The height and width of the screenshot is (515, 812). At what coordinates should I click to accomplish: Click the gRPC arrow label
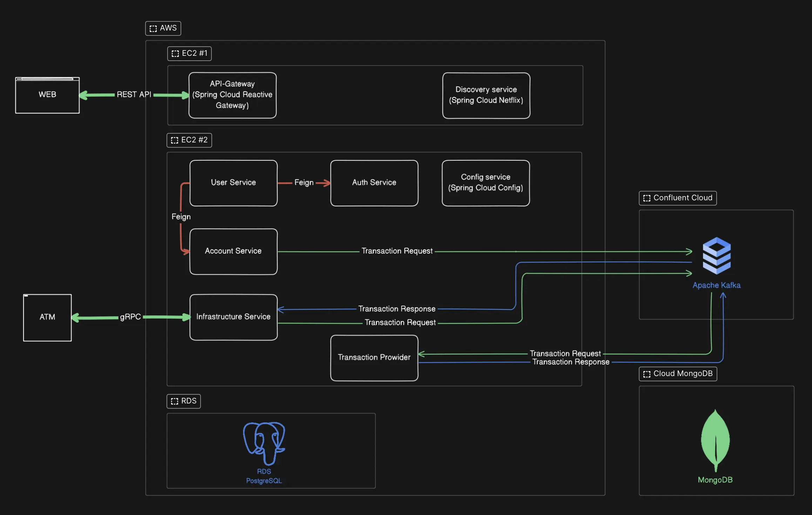pos(130,317)
